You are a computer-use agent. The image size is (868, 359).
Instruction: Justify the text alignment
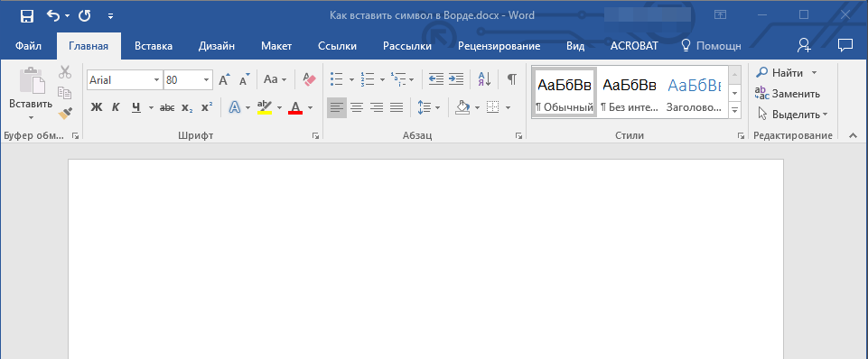[x=397, y=107]
